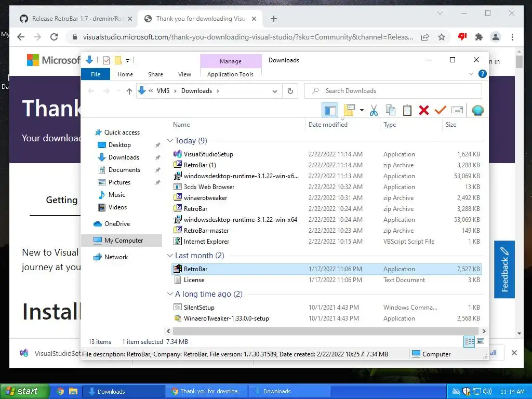Click the Explorer help question mark icon

point(482,74)
